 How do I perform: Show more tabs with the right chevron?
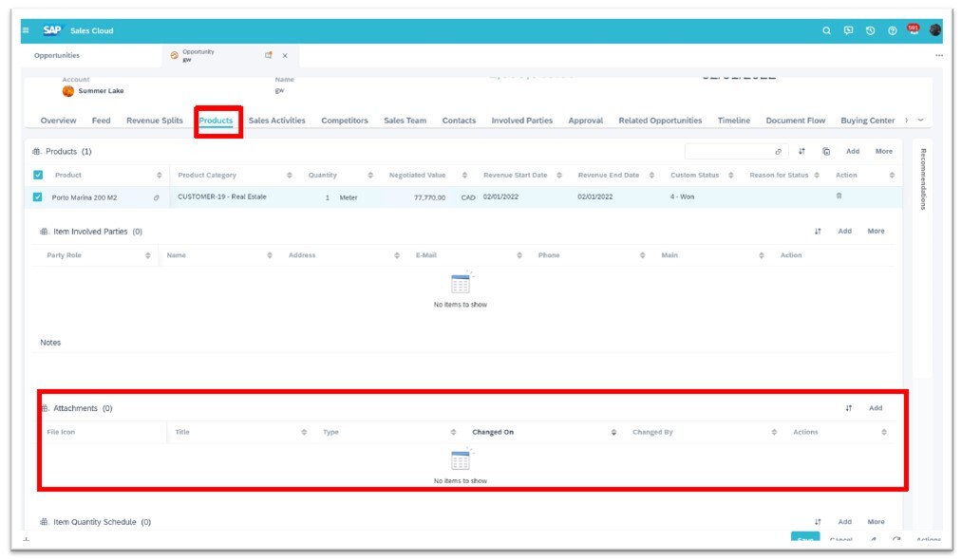(x=906, y=121)
